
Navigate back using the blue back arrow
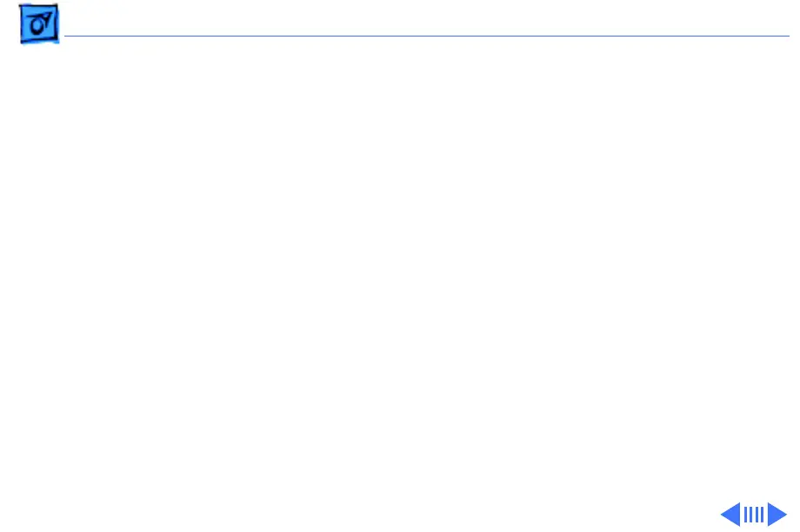[730, 514]
